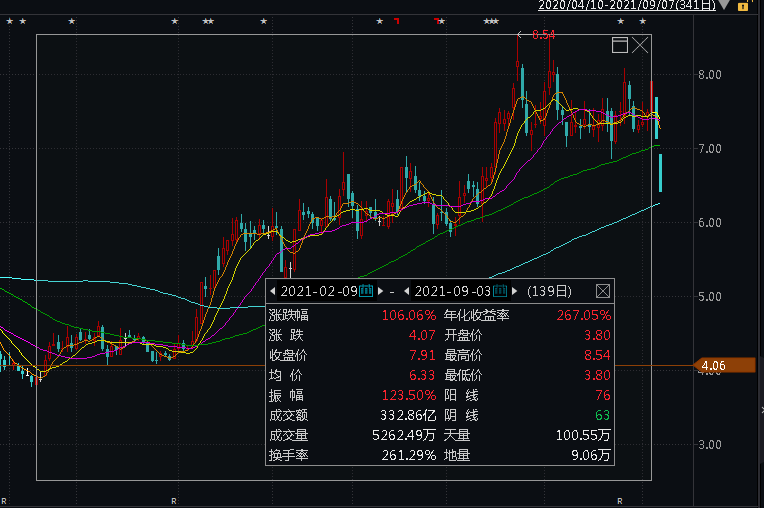Screen dimensions: 764x508
Task: Click the first red flag marker
Action: tap(396, 21)
